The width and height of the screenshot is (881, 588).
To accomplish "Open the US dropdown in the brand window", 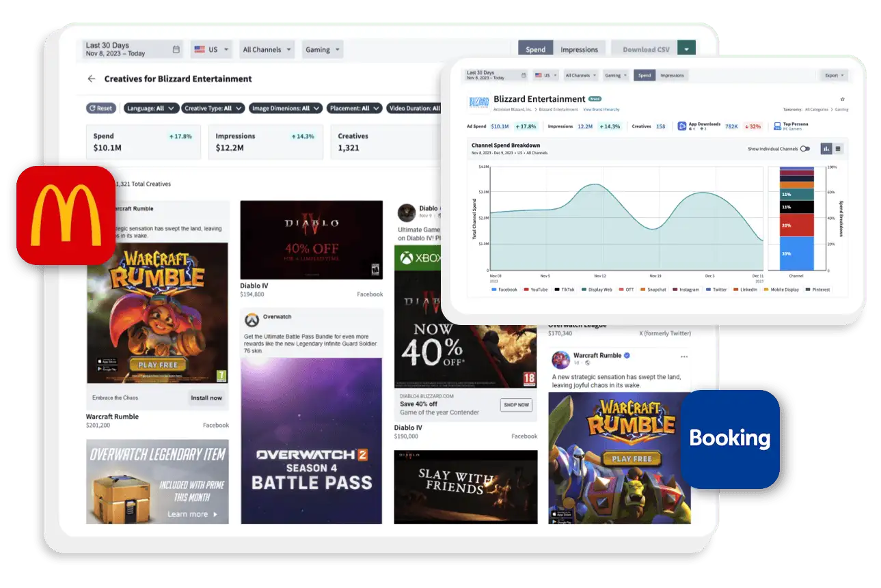I will [545, 75].
